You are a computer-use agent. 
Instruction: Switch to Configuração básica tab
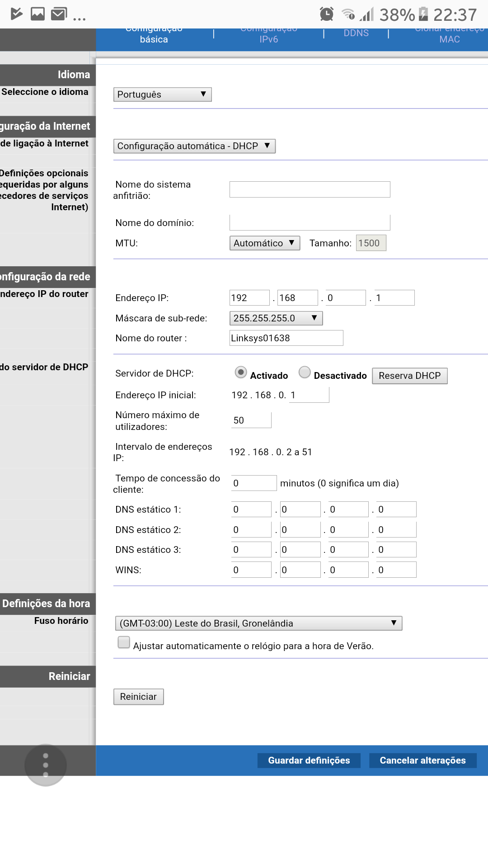coord(154,35)
